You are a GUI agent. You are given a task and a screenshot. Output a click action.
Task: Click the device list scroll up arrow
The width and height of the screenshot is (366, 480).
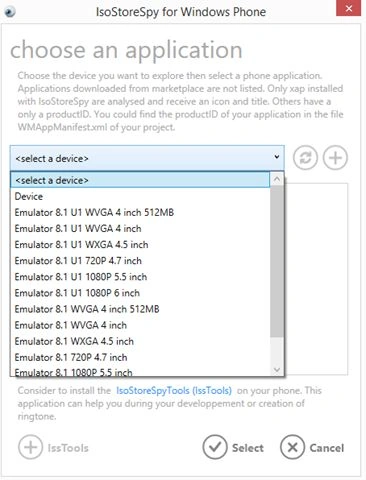pos(277,179)
